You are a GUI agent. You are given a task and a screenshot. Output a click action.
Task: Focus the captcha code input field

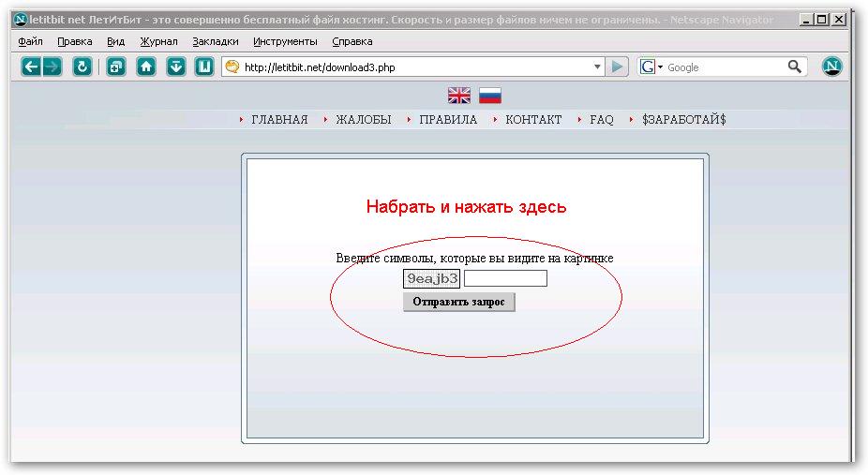(x=505, y=278)
